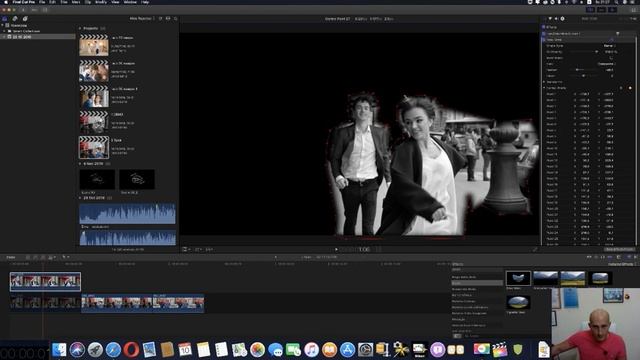This screenshot has height=360, width=640.
Task: Open the timeline select tool dropdown
Action: (x=65, y=257)
